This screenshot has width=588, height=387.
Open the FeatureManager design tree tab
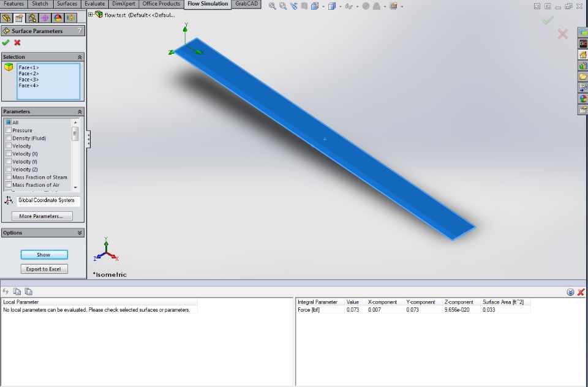pos(6,18)
